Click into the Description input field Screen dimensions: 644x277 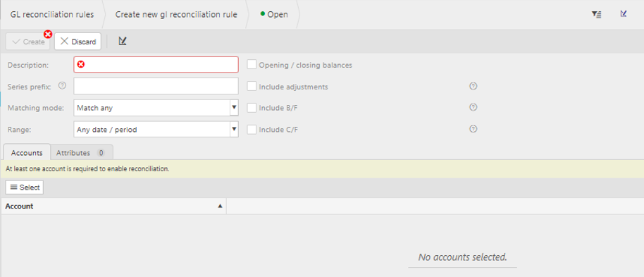156,65
